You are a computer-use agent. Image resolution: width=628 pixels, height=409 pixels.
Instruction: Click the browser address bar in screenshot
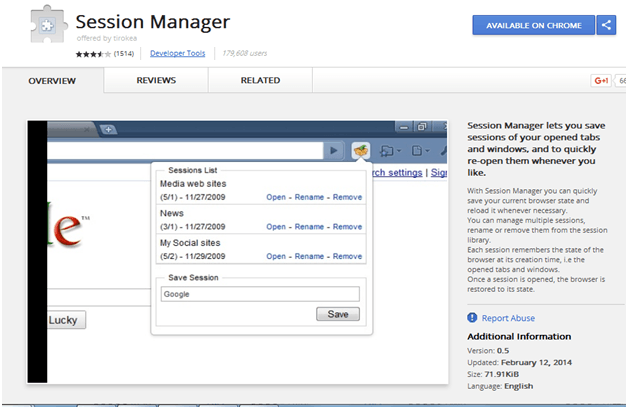click(x=185, y=151)
